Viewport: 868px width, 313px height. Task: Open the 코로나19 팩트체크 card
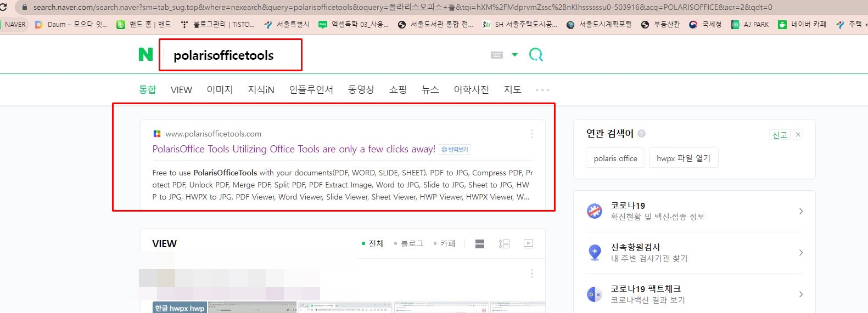tap(694, 294)
